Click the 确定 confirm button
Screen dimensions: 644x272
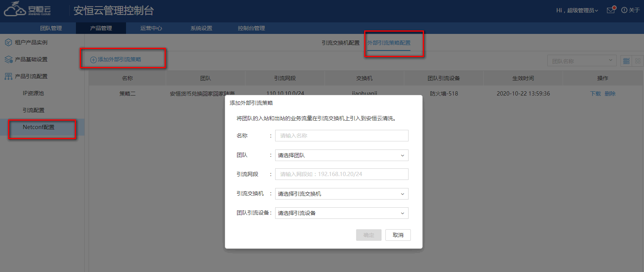point(369,235)
